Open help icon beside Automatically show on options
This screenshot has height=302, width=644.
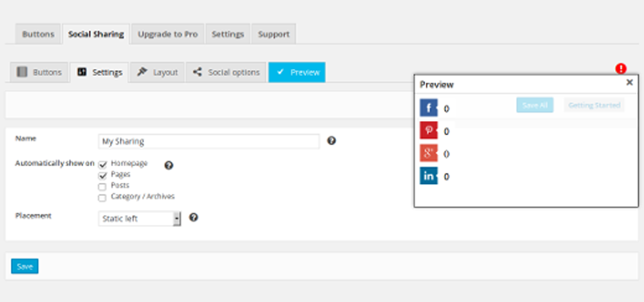(x=169, y=165)
